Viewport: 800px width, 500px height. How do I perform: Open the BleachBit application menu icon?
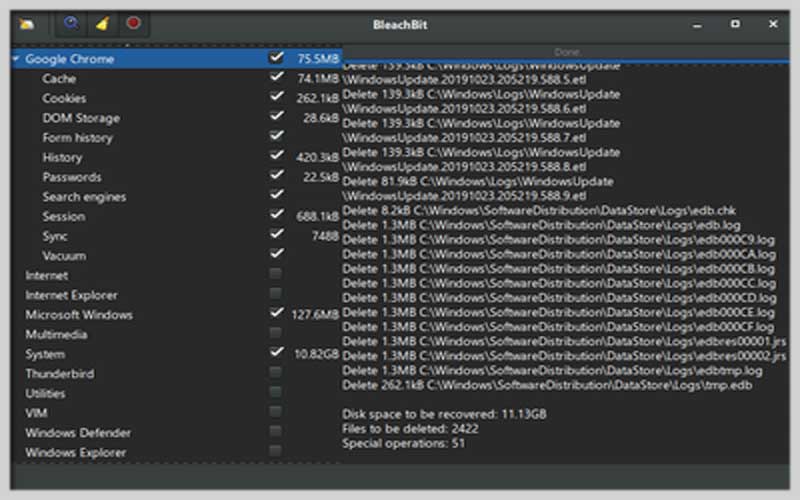click(27, 24)
